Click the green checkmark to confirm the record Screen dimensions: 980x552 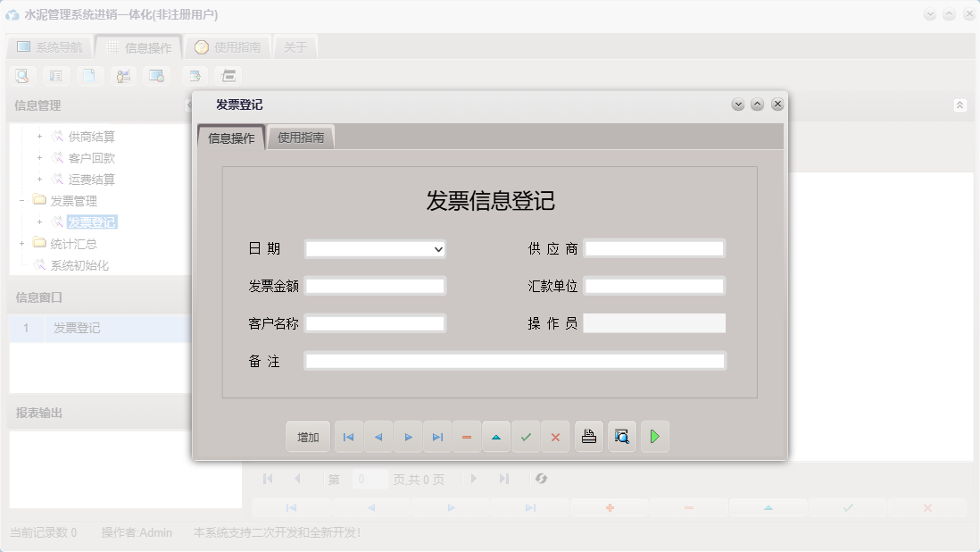coord(526,437)
